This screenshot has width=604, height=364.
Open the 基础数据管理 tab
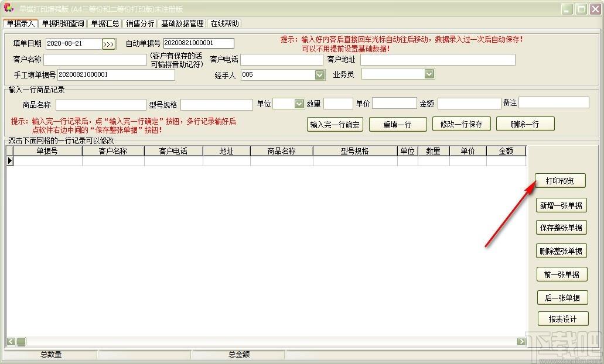[182, 23]
